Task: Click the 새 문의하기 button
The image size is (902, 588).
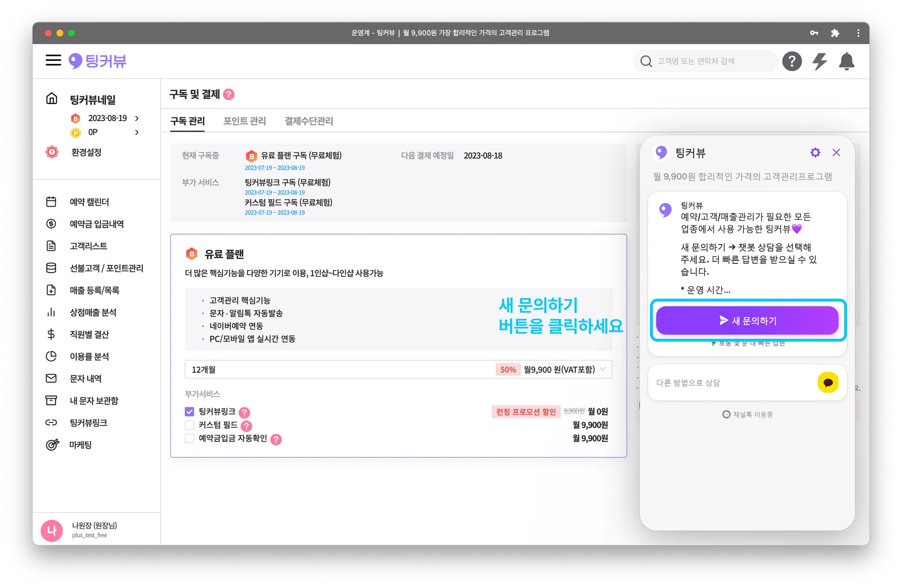Action: point(747,321)
